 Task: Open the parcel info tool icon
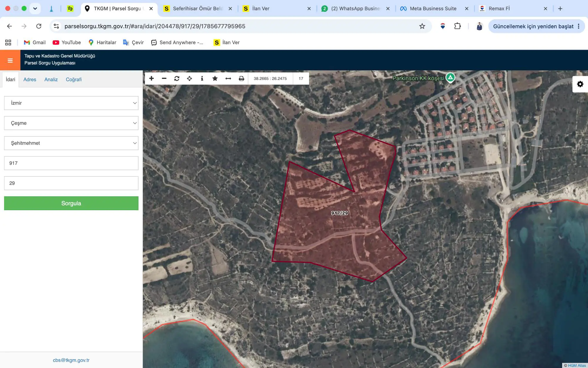(202, 78)
